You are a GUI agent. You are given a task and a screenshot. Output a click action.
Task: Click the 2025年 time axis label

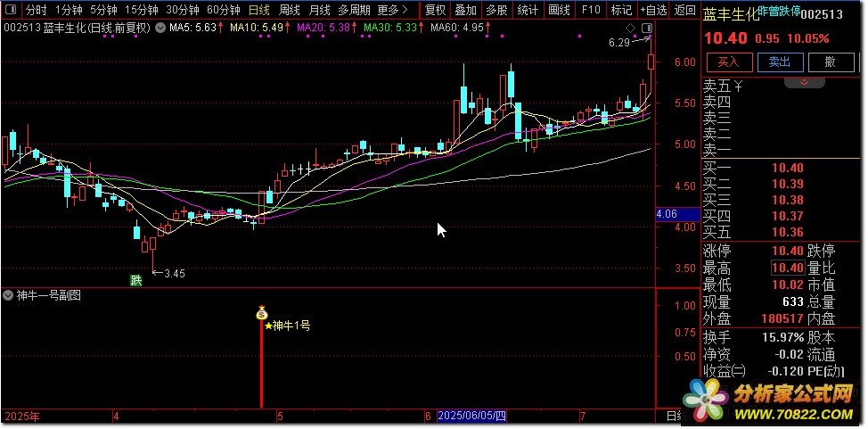21,416
